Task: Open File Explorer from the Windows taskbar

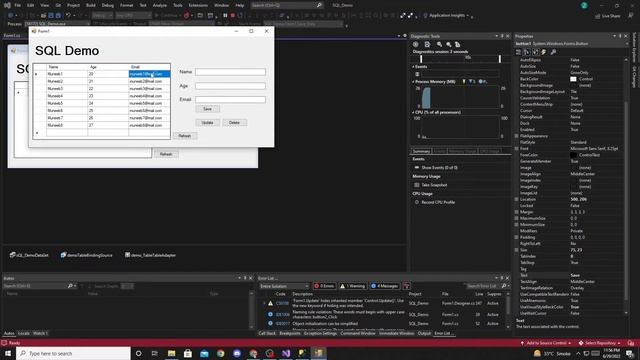Action: pyautogui.click(x=171, y=353)
